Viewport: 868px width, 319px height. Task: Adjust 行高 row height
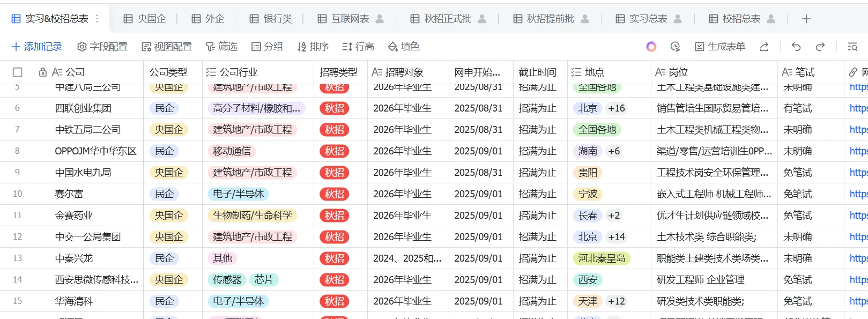point(358,47)
